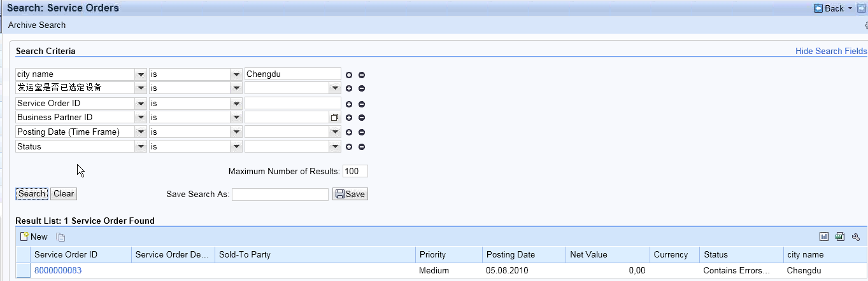Open service order 8000000083

point(58,271)
